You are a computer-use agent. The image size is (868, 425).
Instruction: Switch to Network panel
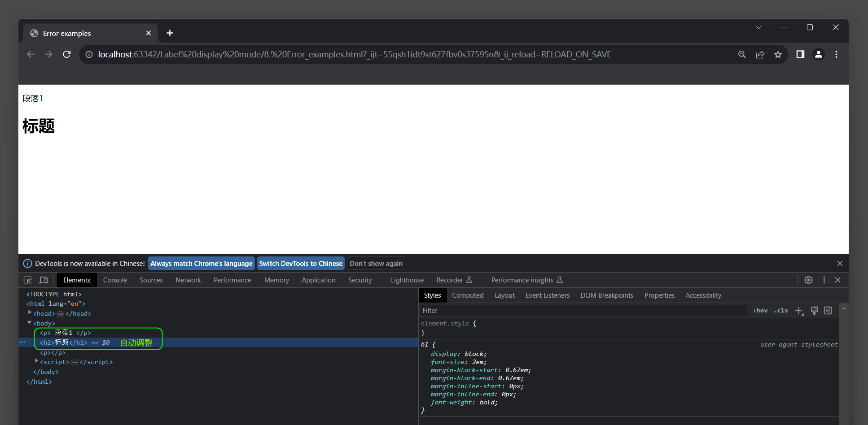click(x=189, y=280)
